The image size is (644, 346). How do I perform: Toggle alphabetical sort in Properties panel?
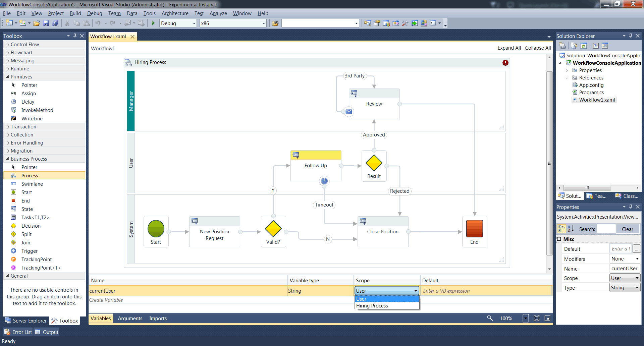[571, 229]
